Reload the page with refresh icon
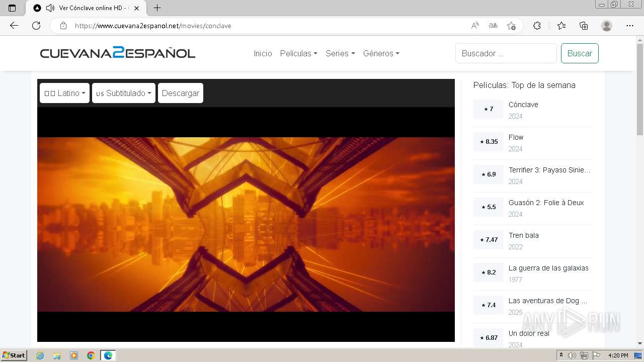Image resolution: width=644 pixels, height=362 pixels. pos(36,26)
